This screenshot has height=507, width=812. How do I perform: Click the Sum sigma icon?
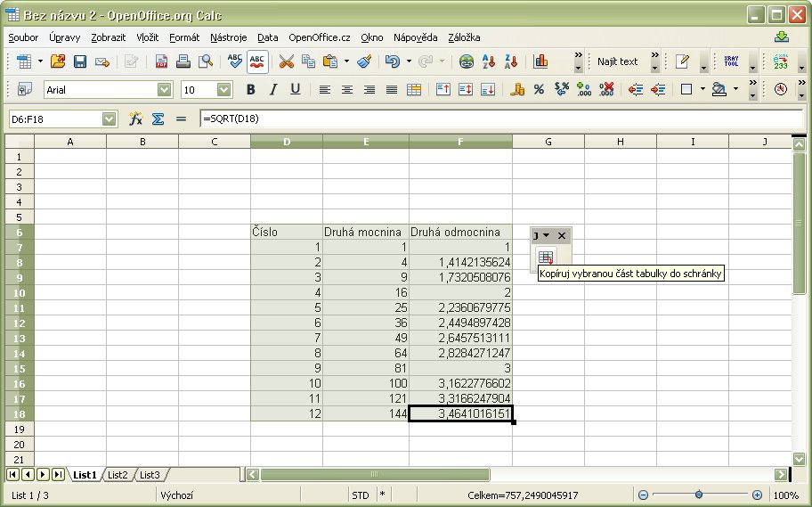[158, 119]
